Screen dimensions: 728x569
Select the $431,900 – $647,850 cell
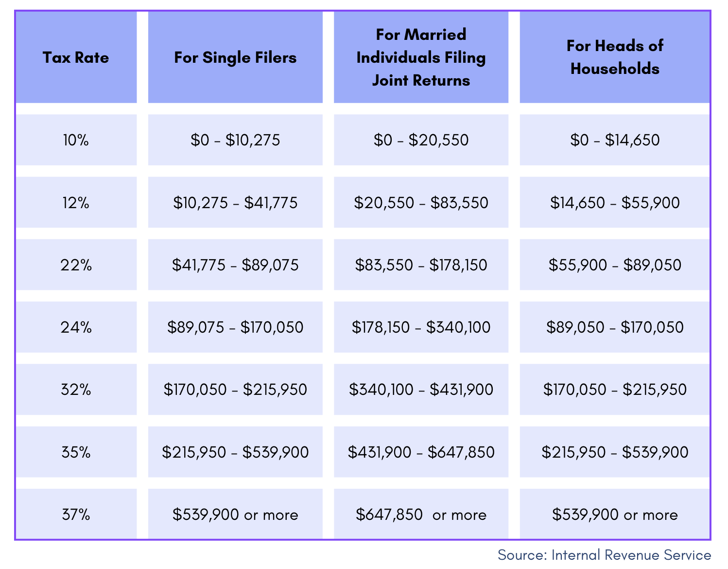[421, 452]
